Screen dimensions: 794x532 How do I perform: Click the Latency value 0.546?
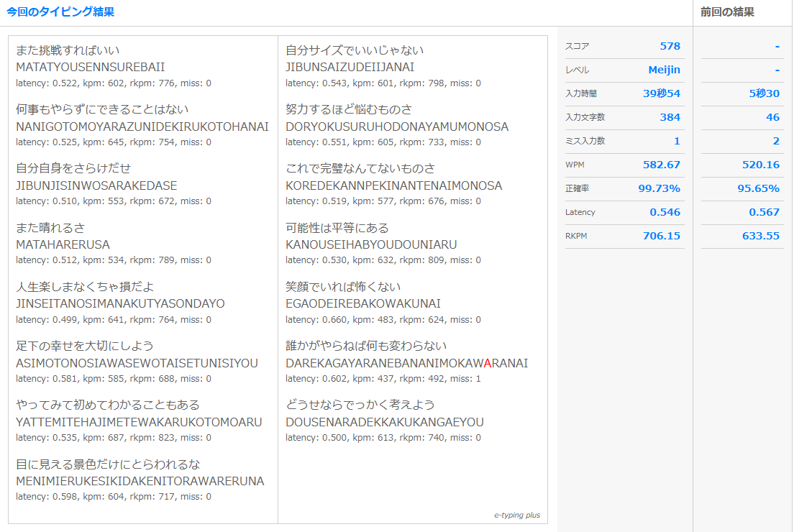[667, 212]
